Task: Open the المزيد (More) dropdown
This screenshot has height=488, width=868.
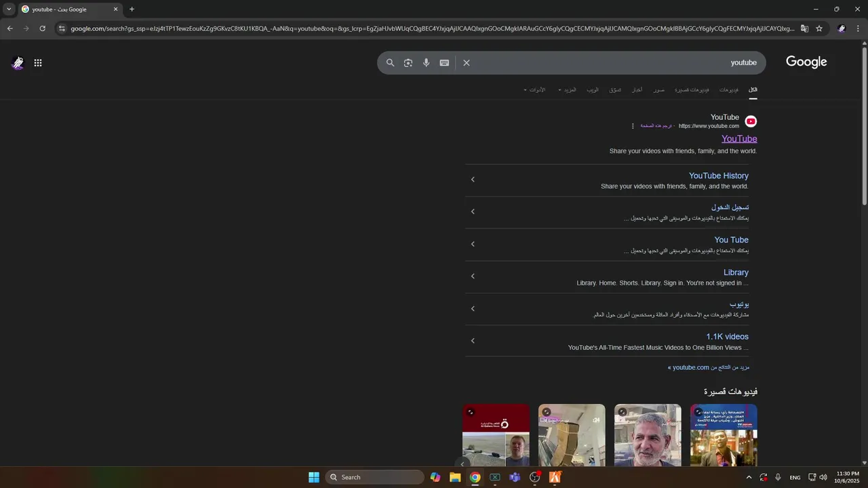Action: click(566, 90)
